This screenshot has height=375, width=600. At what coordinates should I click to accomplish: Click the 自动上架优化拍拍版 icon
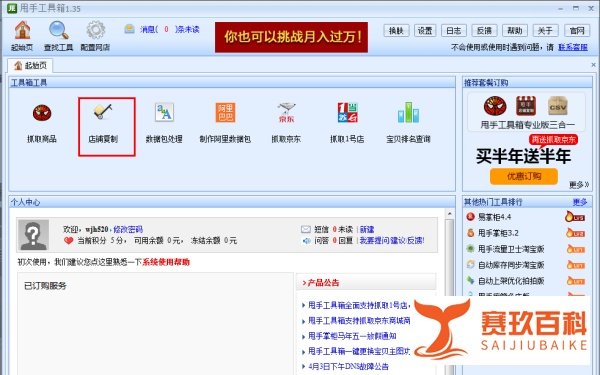[470, 280]
